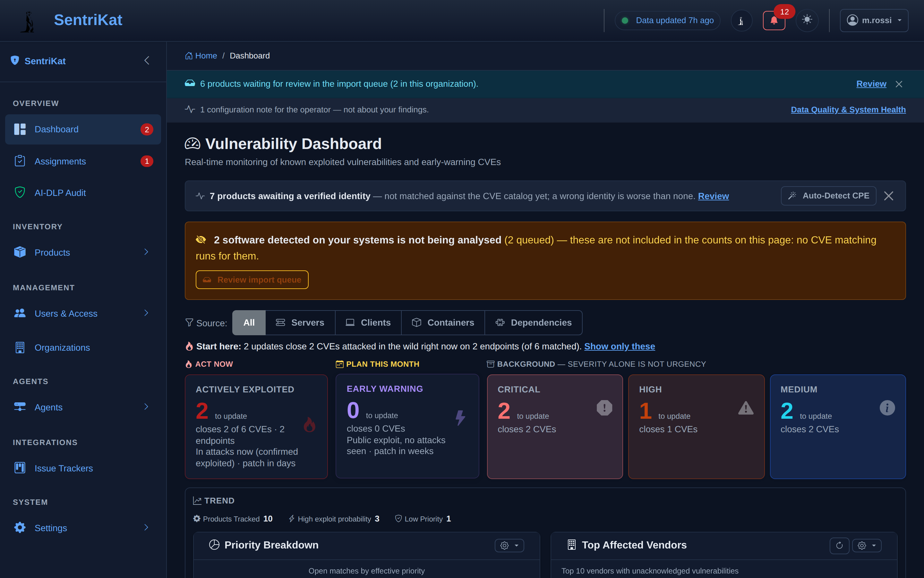Click the meerkat icon button in the header
The width and height of the screenshot is (924, 578).
point(741,21)
